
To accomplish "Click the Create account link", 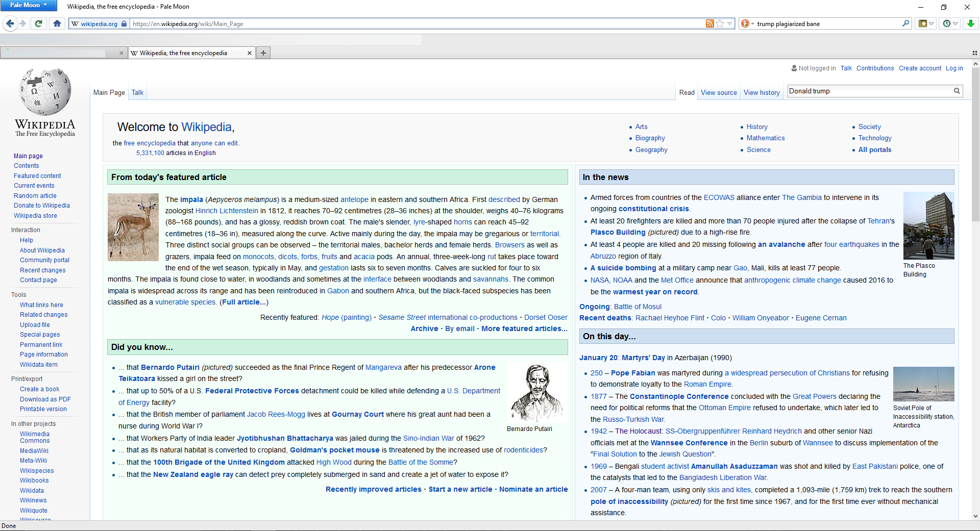I will point(920,68).
